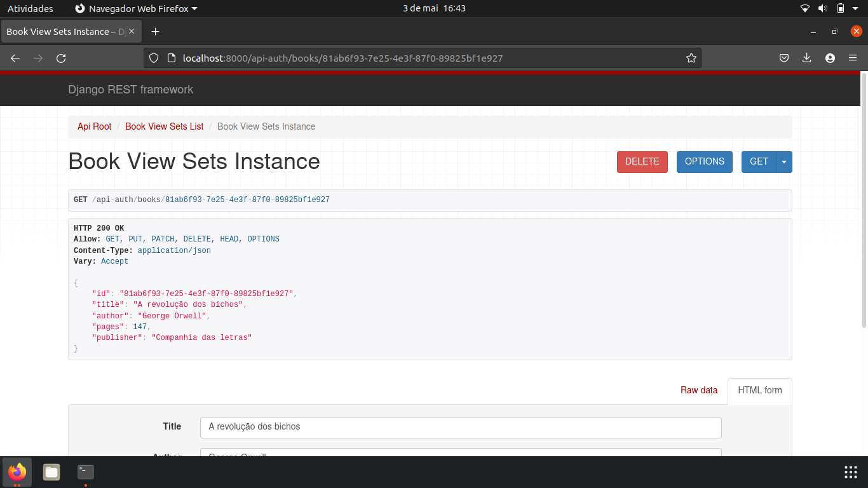
Task: Open the tracking protection shield icon
Action: pos(153,58)
